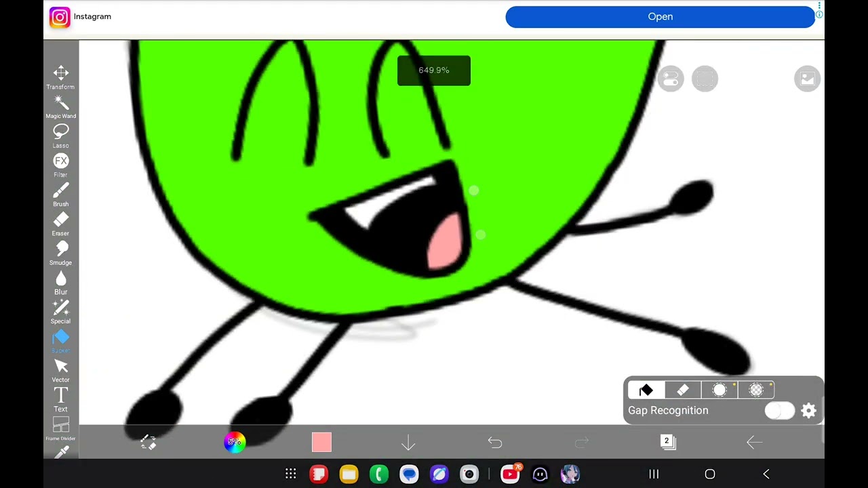Select the Eraser tool in the left toolbar
The width and height of the screenshot is (868, 488).
61,224
